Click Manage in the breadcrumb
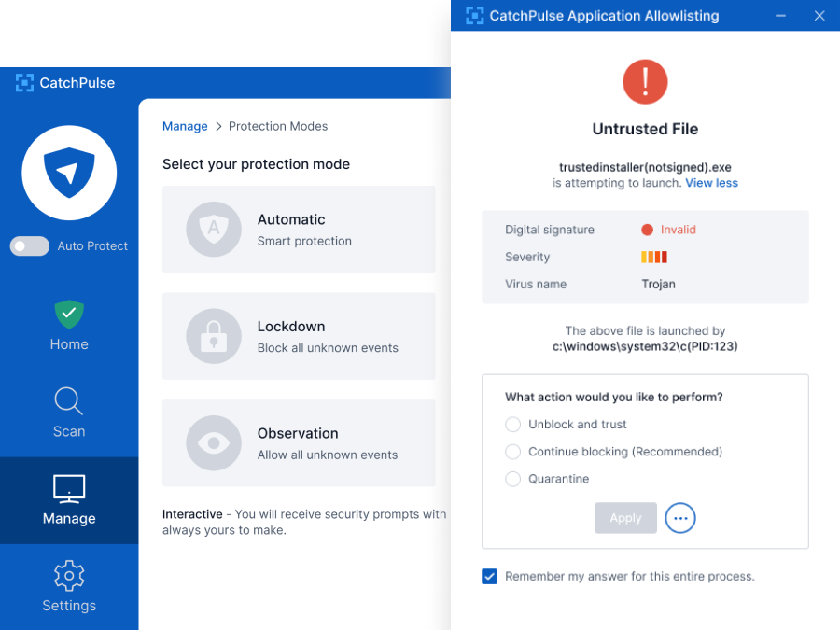 [x=185, y=126]
